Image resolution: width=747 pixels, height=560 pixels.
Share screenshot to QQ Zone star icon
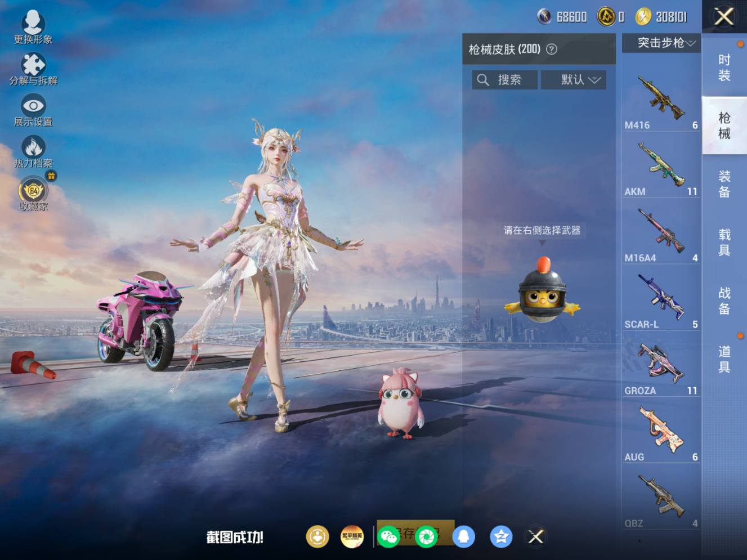[501, 537]
